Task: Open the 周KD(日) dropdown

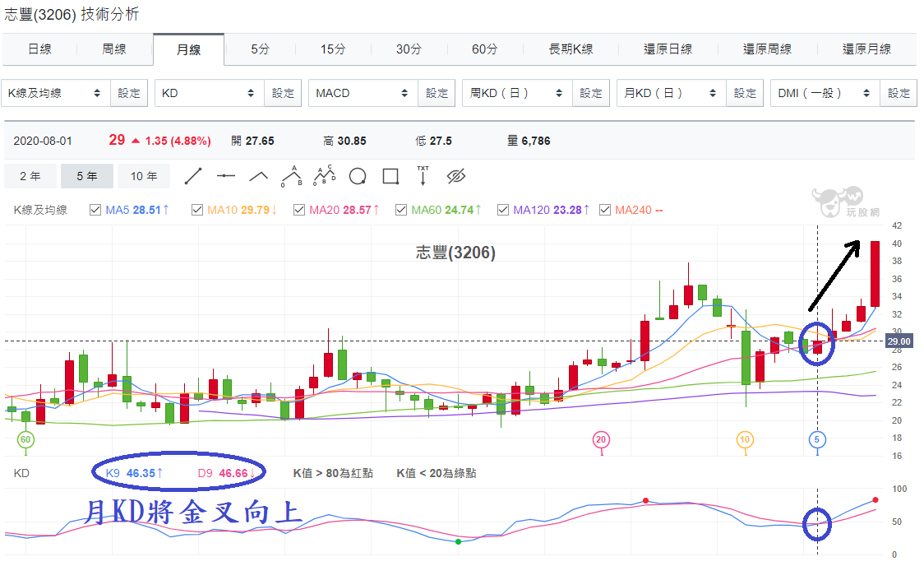Action: point(517,93)
